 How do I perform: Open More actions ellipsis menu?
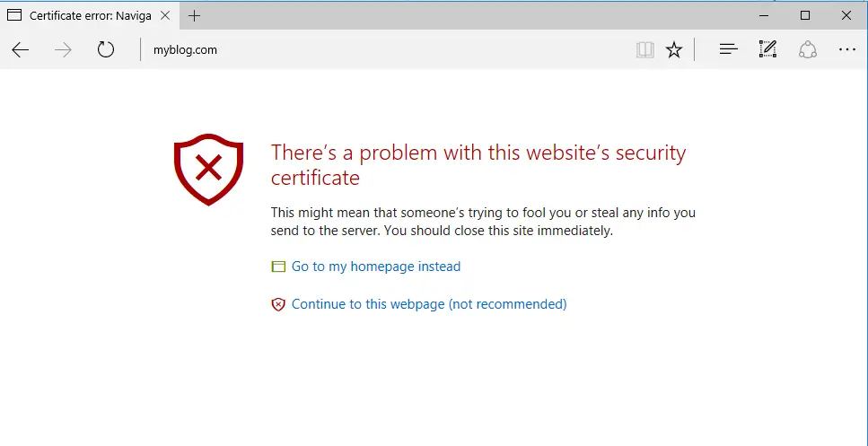point(847,49)
